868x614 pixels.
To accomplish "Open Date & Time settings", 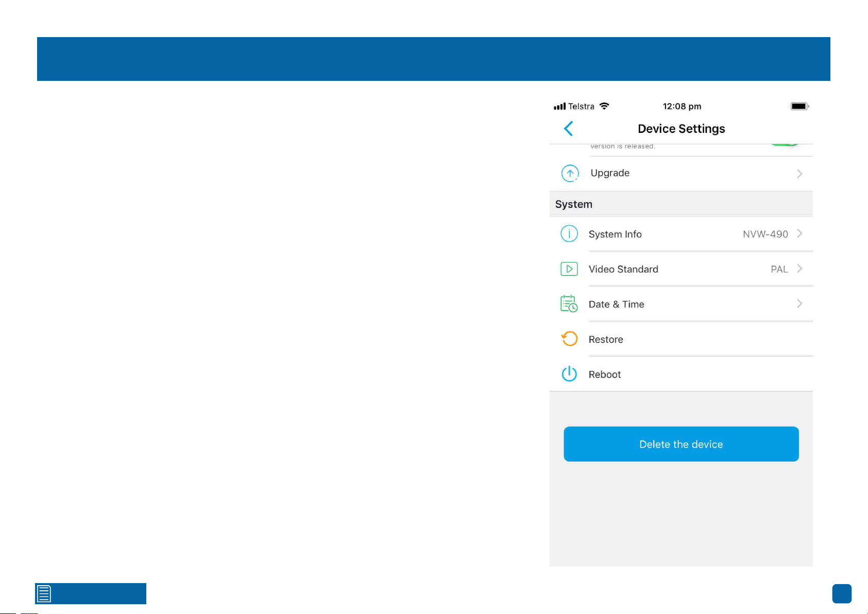I will 681,304.
